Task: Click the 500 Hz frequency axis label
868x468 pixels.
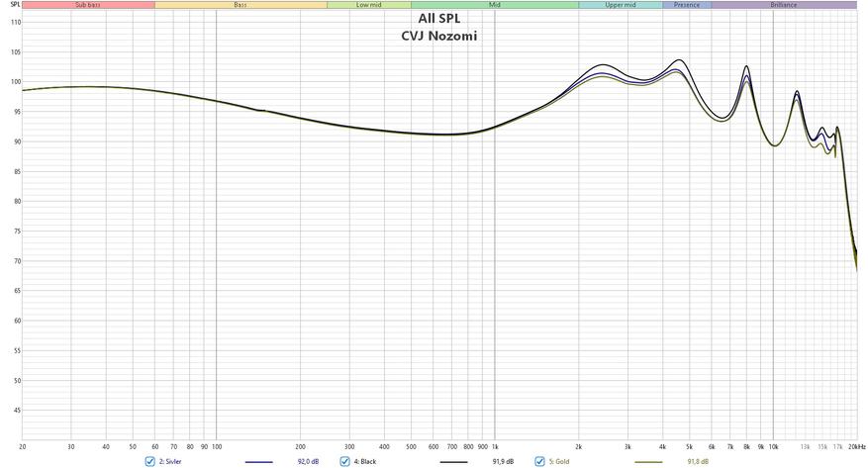Action: [x=411, y=446]
